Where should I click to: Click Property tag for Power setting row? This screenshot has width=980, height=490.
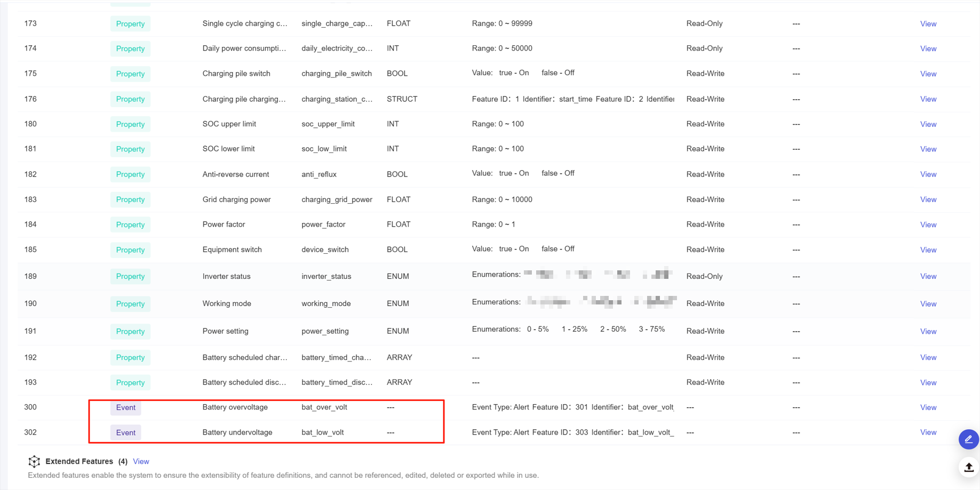[130, 332]
